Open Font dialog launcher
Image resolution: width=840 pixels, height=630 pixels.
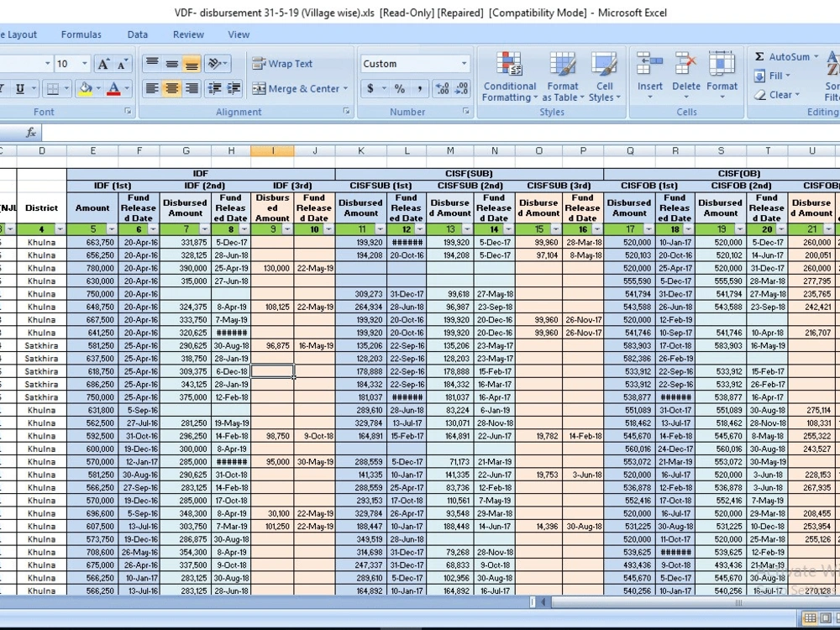coord(128,111)
